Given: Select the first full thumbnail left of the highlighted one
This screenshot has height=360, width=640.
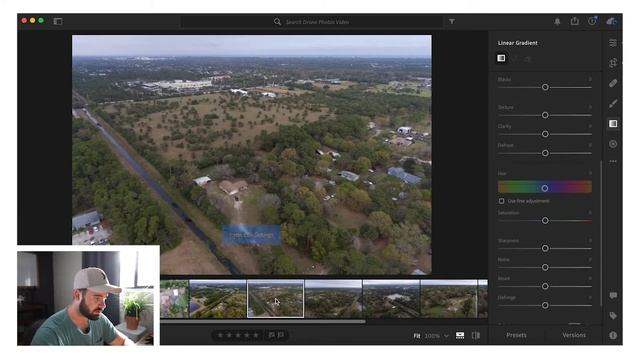Looking at the screenshot, I should tap(218, 298).
